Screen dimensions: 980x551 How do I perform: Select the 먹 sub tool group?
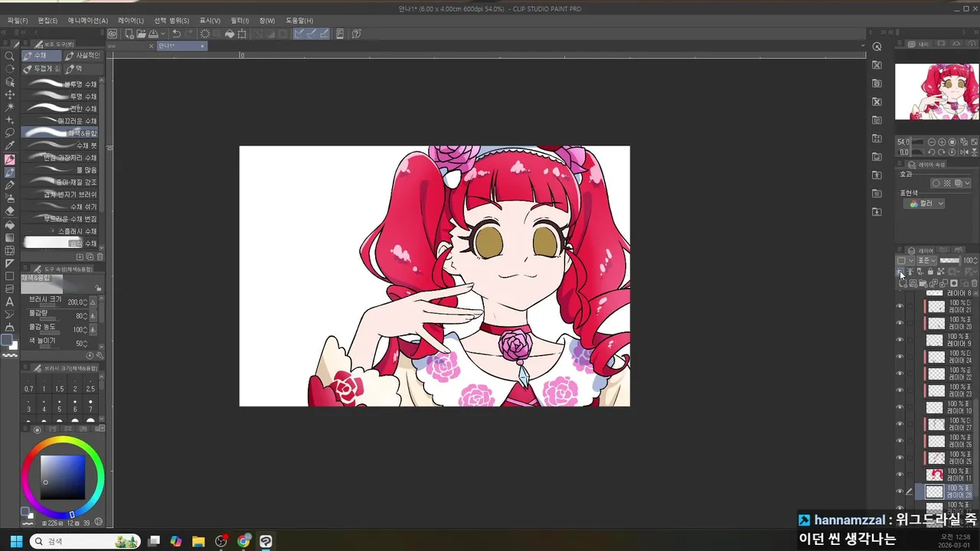point(82,69)
